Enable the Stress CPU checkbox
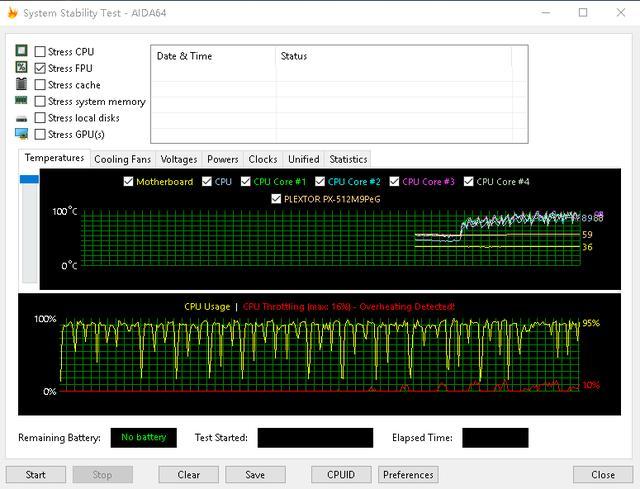Image resolution: width=640 pixels, height=489 pixels. [x=40, y=51]
